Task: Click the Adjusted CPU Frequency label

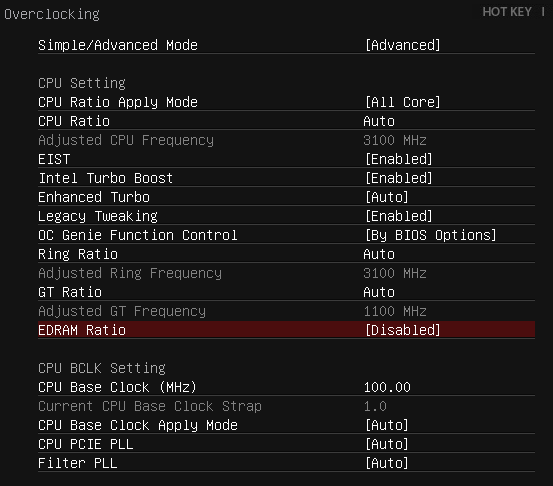Action: (126, 140)
